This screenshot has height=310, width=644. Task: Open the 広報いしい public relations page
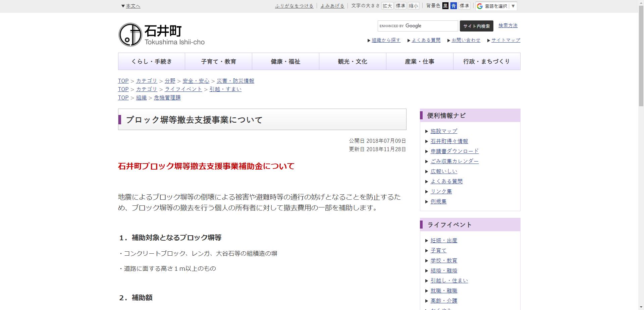click(443, 171)
